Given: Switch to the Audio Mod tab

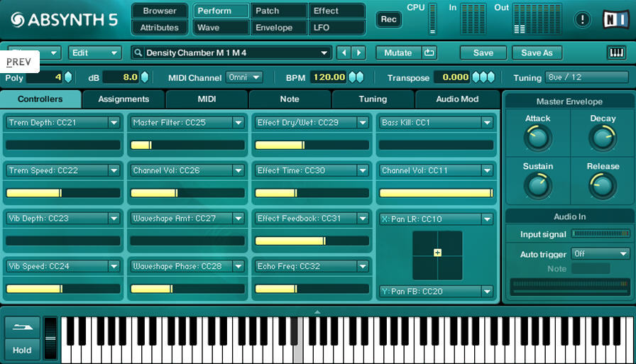Looking at the screenshot, I should tap(457, 99).
